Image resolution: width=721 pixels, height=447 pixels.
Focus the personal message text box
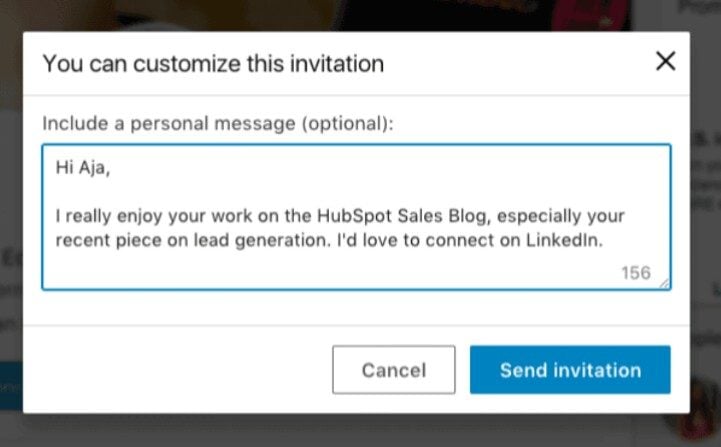tap(356, 217)
